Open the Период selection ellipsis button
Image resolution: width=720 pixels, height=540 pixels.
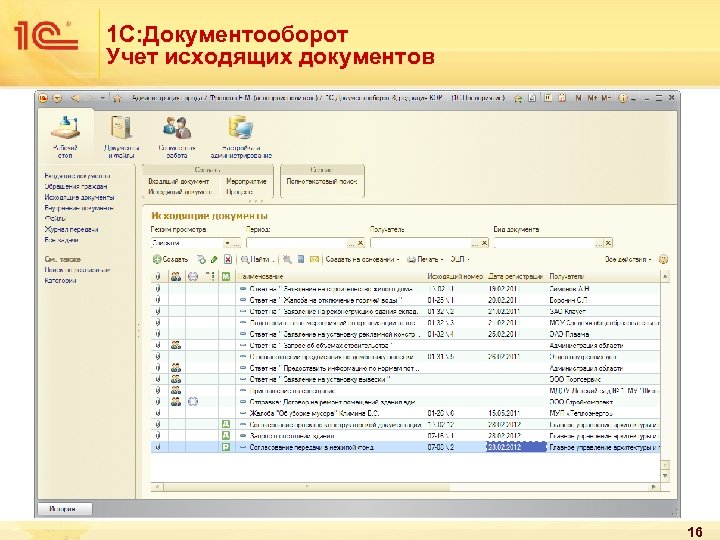click(x=352, y=243)
